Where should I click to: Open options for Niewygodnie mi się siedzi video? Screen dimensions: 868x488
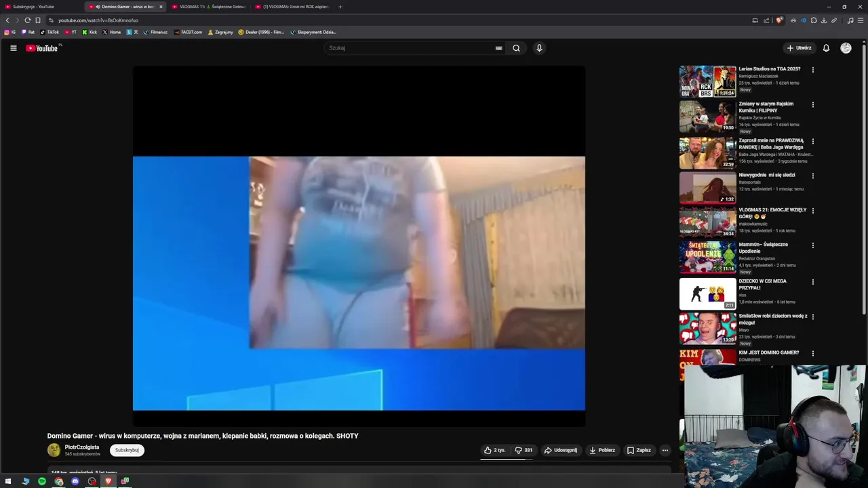[812, 176]
